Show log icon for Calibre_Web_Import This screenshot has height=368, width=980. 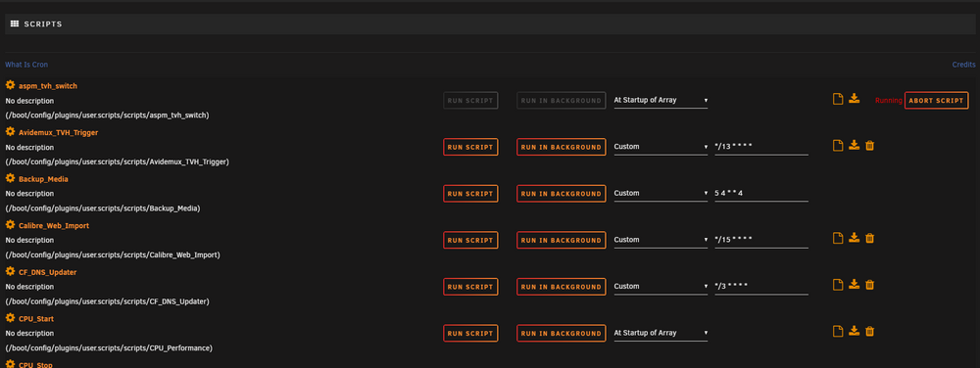click(838, 238)
